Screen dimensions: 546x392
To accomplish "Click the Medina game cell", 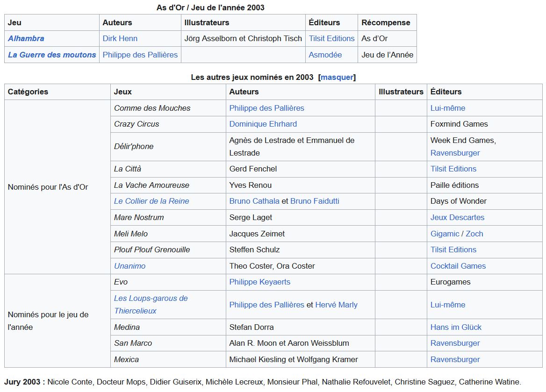I will [x=168, y=328].
